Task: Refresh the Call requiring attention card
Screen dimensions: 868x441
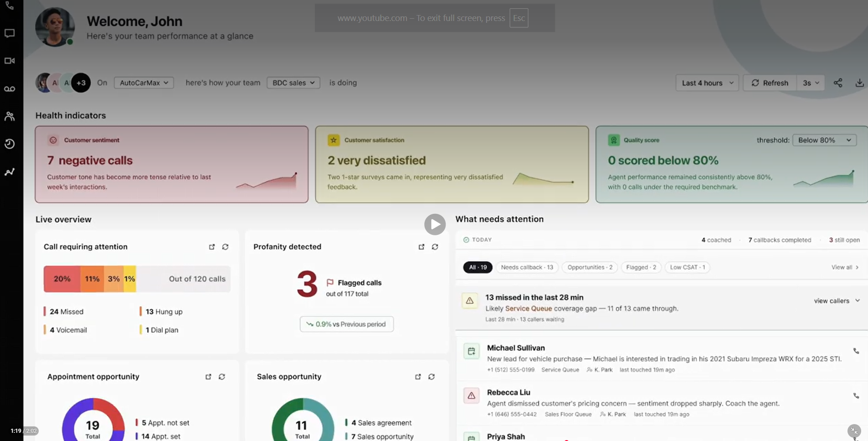Action: point(225,247)
